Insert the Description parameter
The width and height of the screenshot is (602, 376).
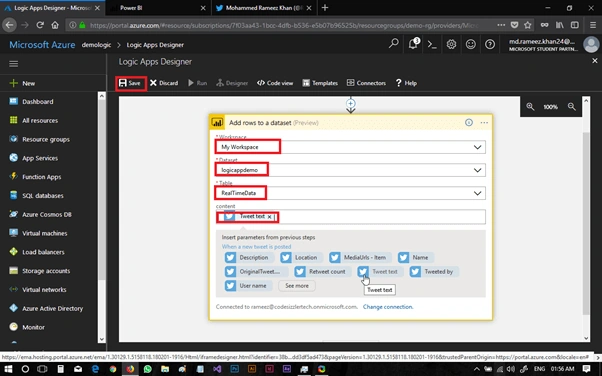pyautogui.click(x=249, y=257)
